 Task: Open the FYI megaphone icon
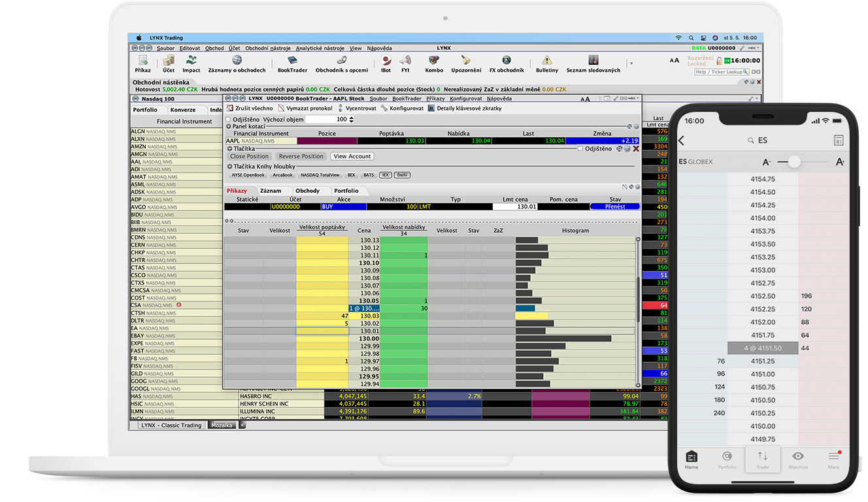[x=405, y=63]
